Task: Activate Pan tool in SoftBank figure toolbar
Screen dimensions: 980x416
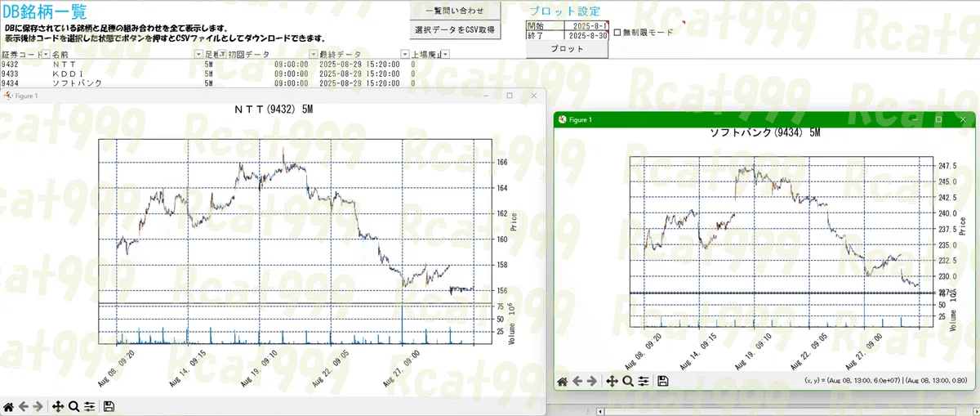Action: pyautogui.click(x=612, y=381)
